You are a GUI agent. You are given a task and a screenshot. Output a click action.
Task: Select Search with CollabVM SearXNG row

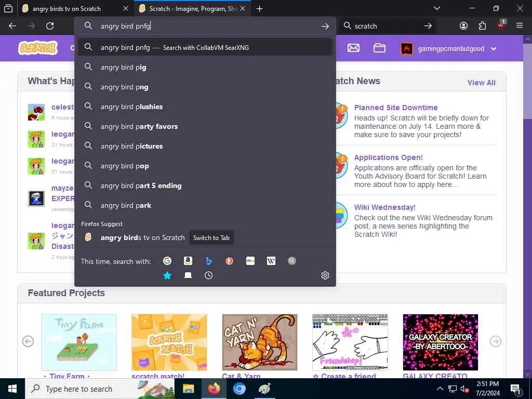(205, 47)
